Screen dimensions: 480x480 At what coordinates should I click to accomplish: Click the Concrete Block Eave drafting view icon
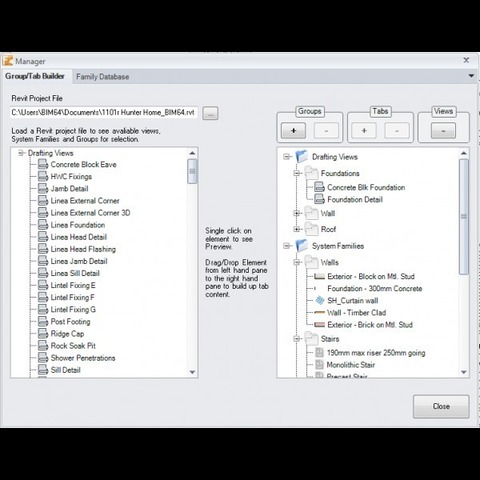point(43,164)
